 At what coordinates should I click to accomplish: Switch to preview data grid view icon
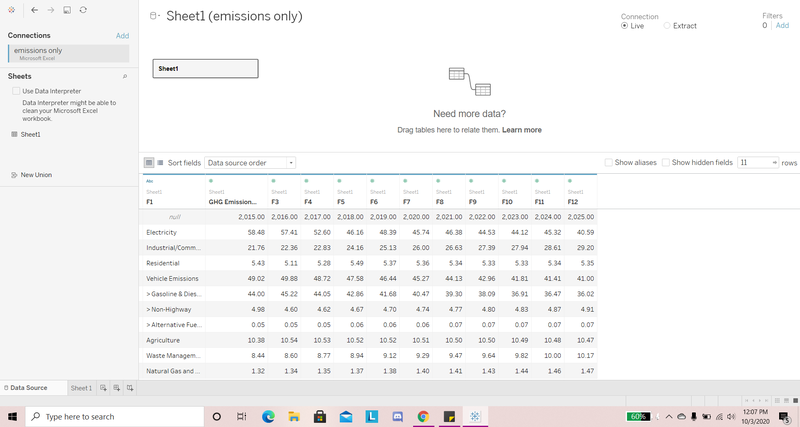point(149,162)
